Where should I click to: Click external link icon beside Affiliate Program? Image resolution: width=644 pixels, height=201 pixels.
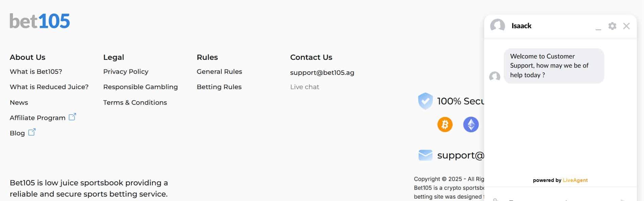point(72,117)
